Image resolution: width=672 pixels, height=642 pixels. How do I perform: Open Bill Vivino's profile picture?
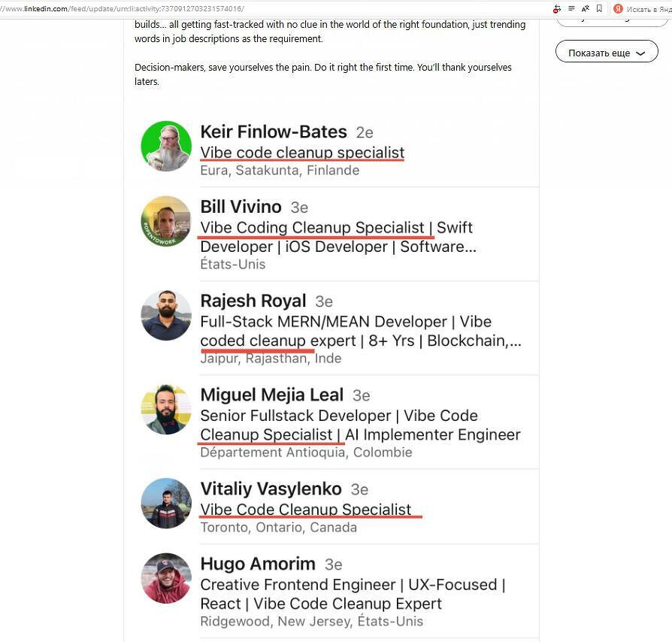pyautogui.click(x=166, y=221)
